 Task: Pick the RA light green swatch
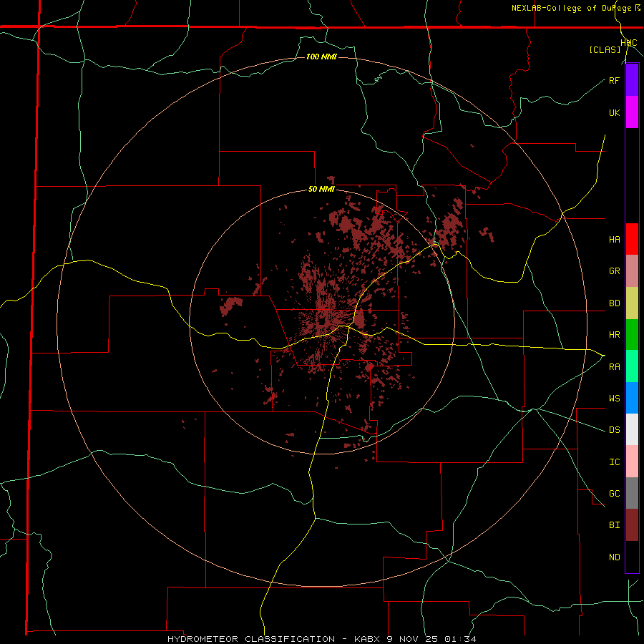(x=632, y=366)
